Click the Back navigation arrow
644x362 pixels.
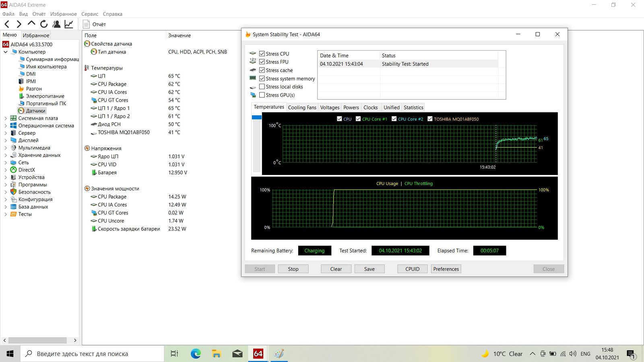coord(7,24)
